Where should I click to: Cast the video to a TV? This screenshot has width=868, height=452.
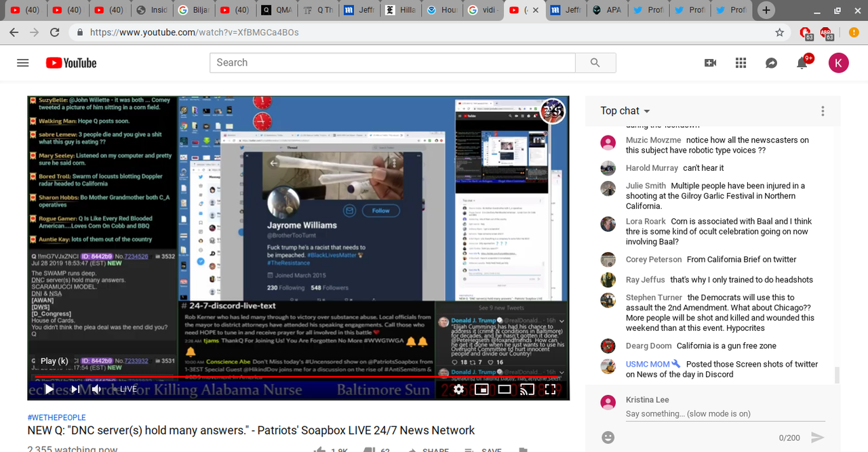pos(527,389)
